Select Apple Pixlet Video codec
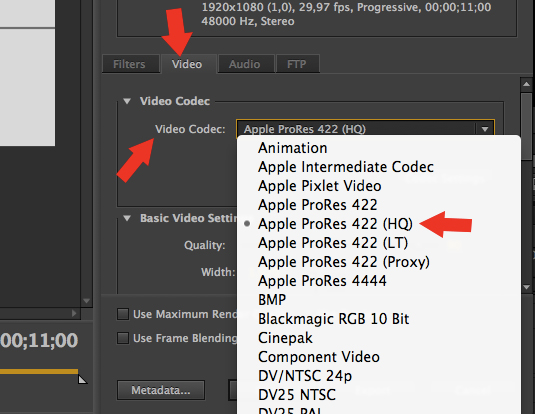The width and height of the screenshot is (535, 414). (379, 186)
